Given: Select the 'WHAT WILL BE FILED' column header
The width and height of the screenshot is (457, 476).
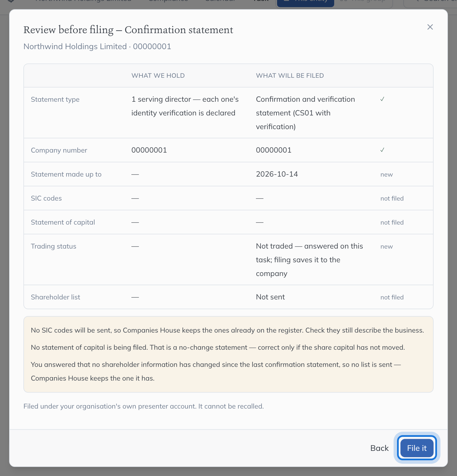Looking at the screenshot, I should [290, 76].
